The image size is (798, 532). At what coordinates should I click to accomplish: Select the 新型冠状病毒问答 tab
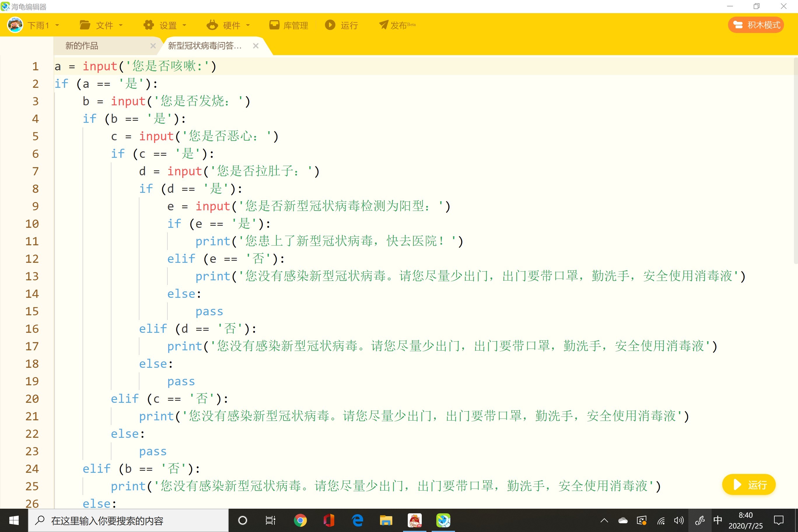[204, 46]
